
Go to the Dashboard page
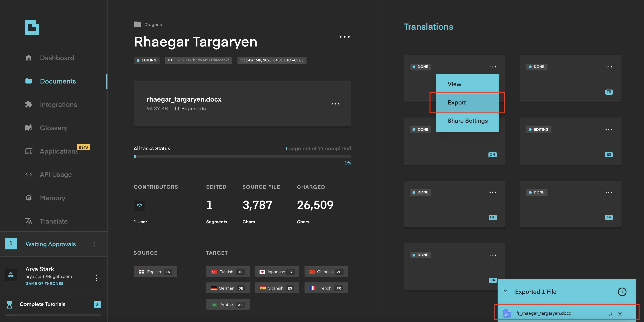(57, 58)
